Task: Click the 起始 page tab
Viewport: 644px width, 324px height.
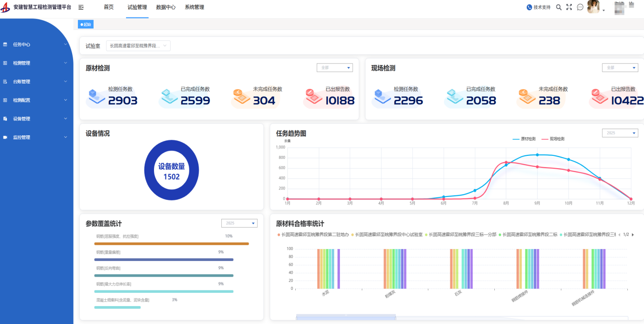Action: (x=86, y=25)
